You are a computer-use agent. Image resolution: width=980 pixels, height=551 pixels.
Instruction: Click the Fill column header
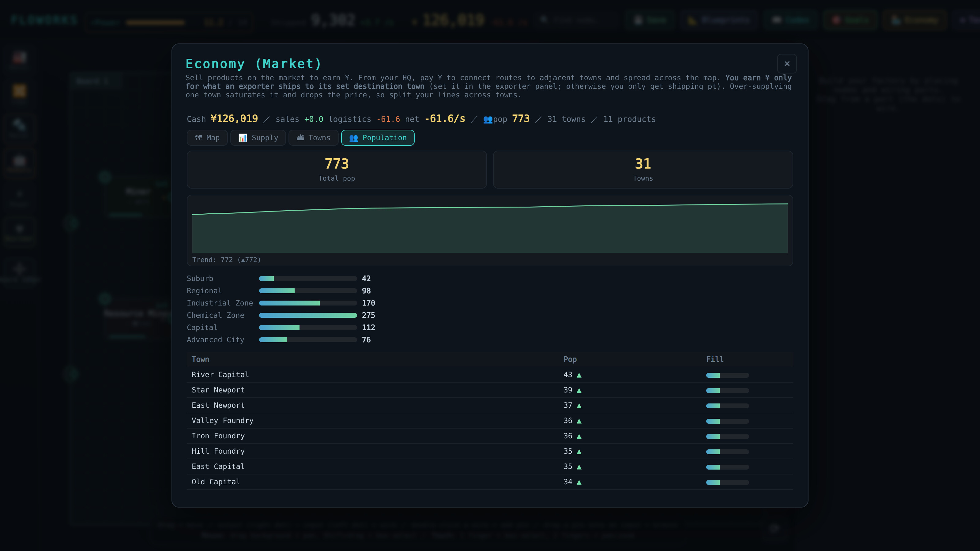(x=715, y=359)
